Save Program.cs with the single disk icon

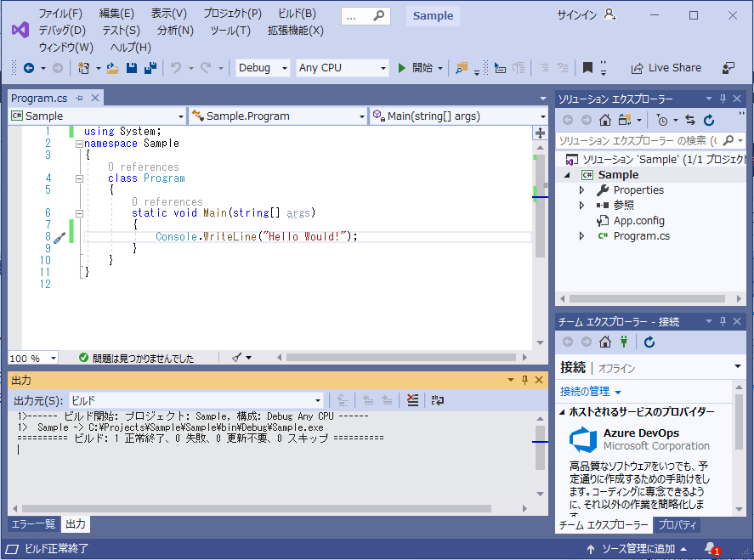tap(132, 68)
